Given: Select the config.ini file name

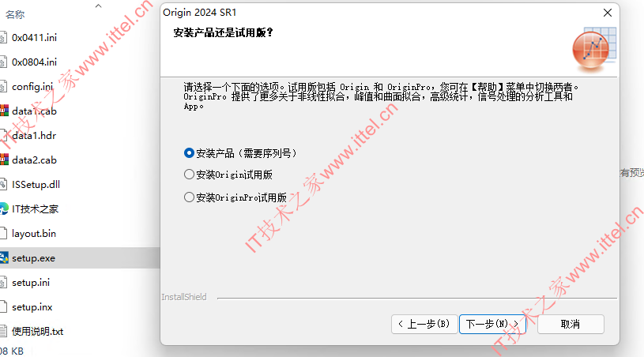Looking at the screenshot, I should (32, 87).
